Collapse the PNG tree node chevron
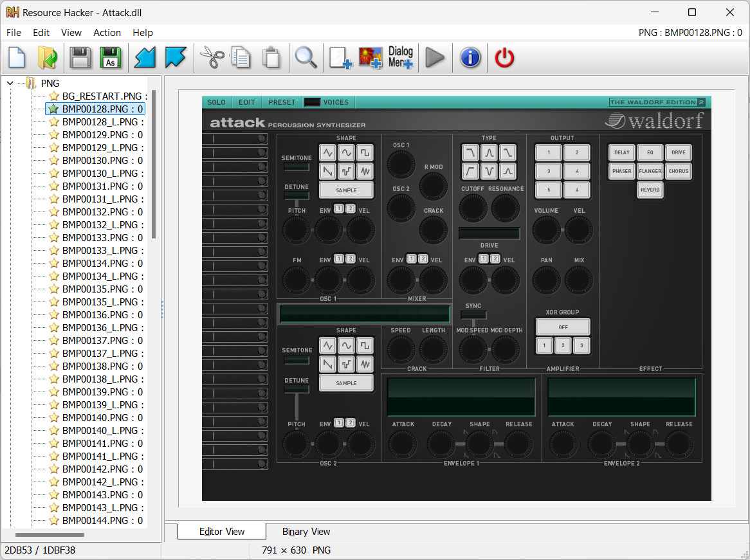This screenshot has height=560, width=750. tap(10, 83)
